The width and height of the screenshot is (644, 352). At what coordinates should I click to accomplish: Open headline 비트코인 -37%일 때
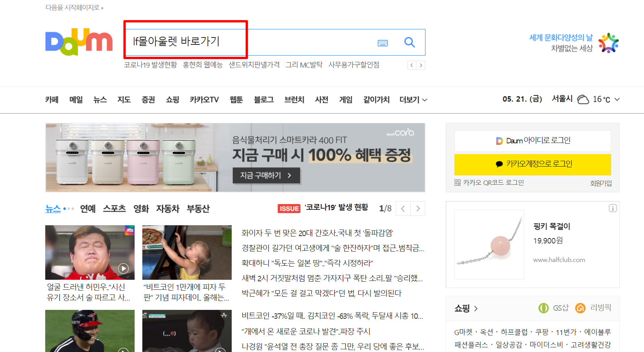pyautogui.click(x=333, y=316)
